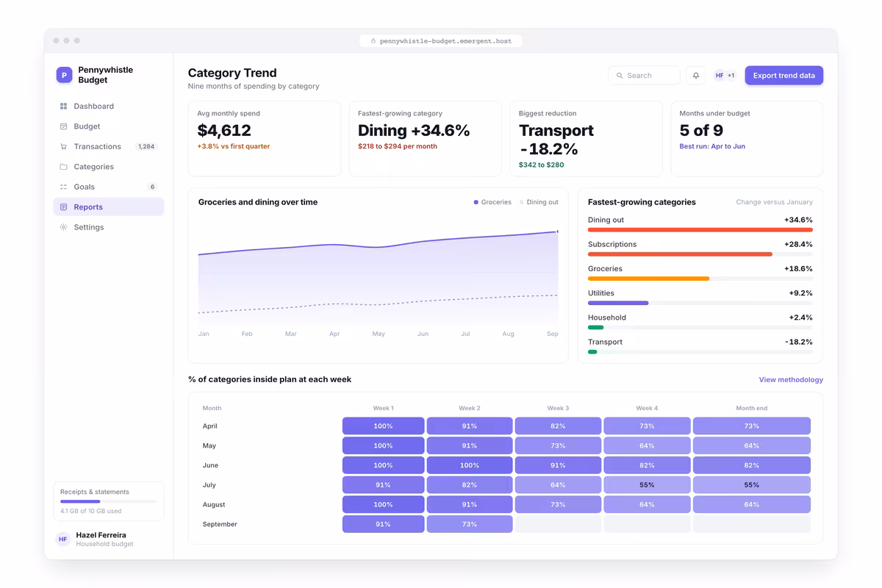The width and height of the screenshot is (882, 588).
Task: Open Transactions in the sidebar
Action: click(109, 147)
